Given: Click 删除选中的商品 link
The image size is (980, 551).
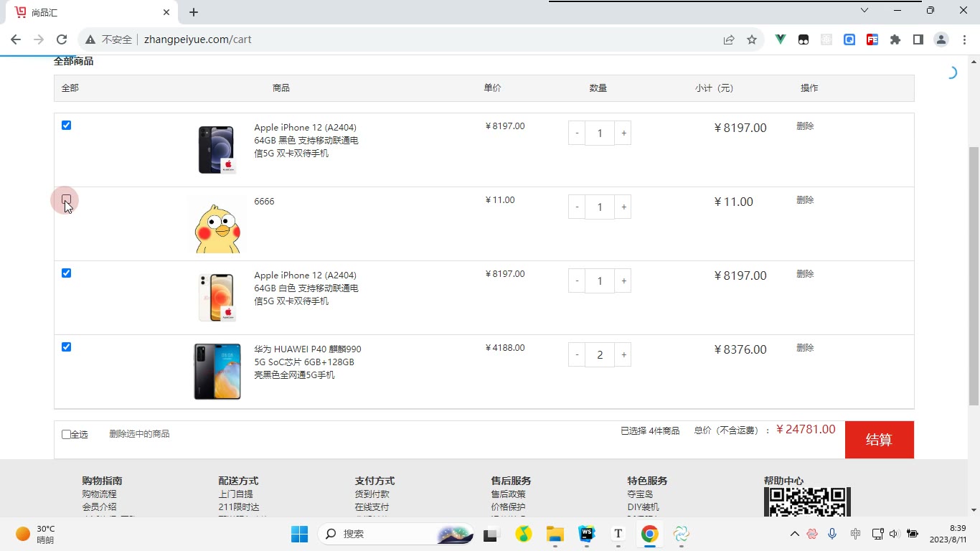Looking at the screenshot, I should [x=139, y=434].
